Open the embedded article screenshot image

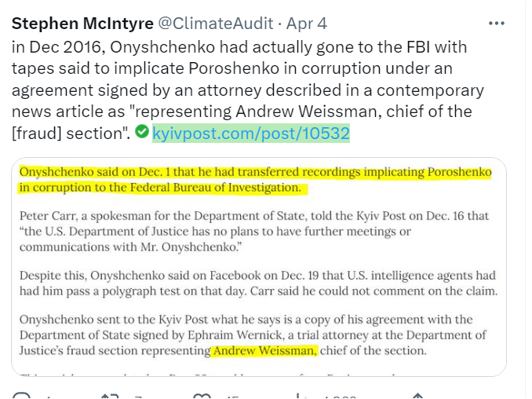click(x=258, y=267)
